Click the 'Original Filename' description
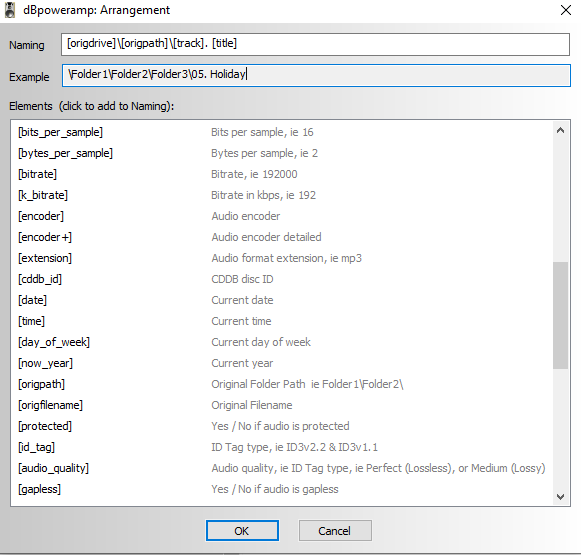The image size is (581, 555). pyautogui.click(x=252, y=405)
